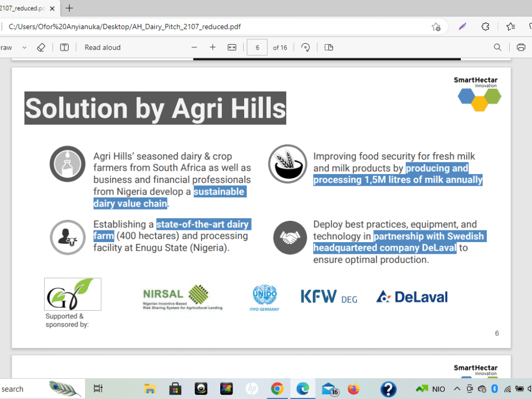Viewport: 532px width, 399px height.
Task: Click the DeLaval logo
Action: coord(412,297)
